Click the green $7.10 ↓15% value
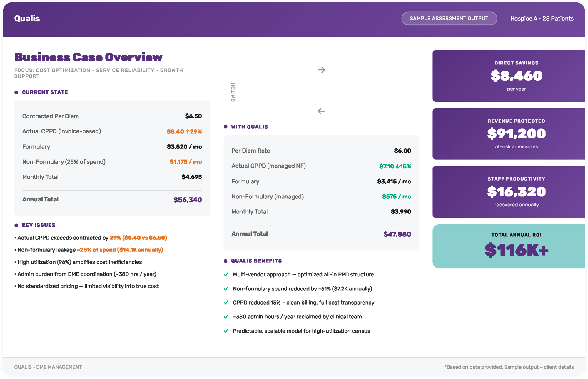The width and height of the screenshot is (588, 379). [395, 166]
